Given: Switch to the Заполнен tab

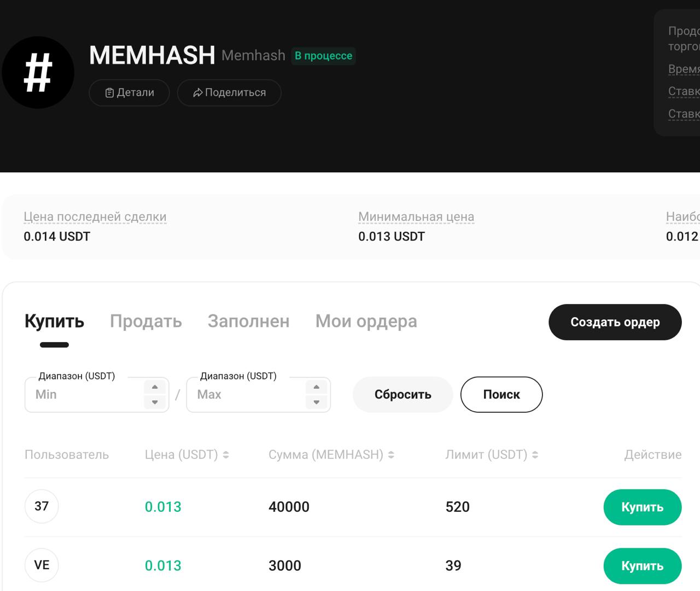Looking at the screenshot, I should pos(249,321).
